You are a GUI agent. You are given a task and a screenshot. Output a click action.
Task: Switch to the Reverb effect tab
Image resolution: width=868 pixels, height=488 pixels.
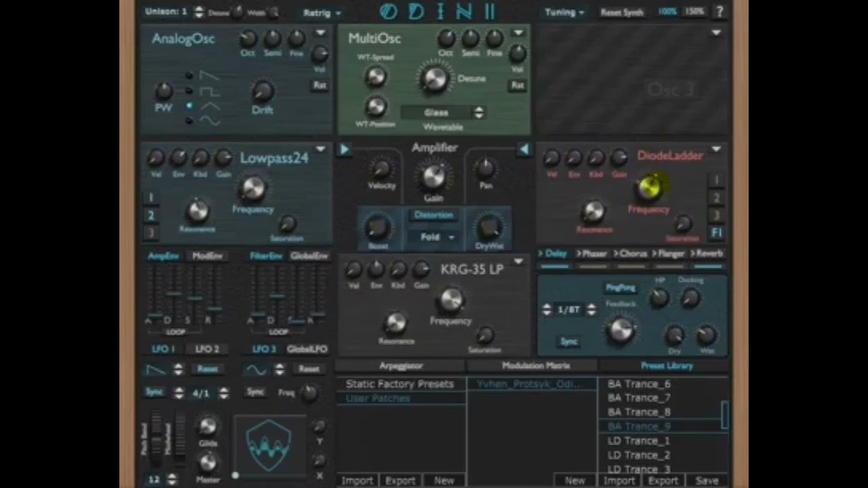pos(707,254)
